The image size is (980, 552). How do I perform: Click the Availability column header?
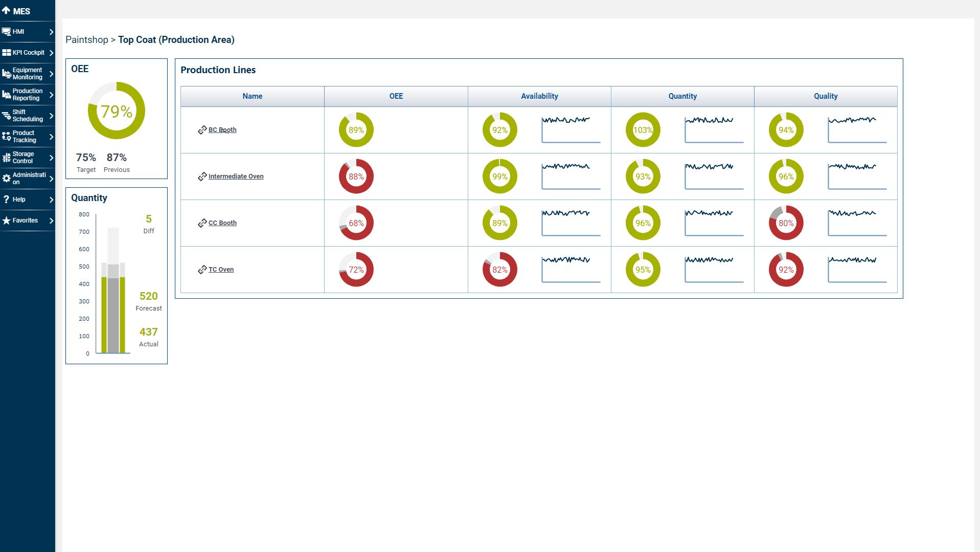(x=539, y=96)
